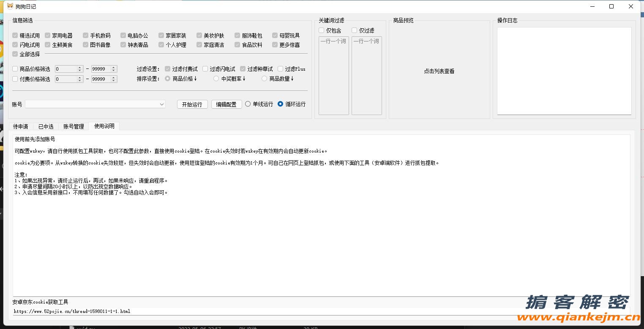The image size is (644, 329).
Task: Click the 仅包含 keyword text area
Action: click(x=334, y=76)
